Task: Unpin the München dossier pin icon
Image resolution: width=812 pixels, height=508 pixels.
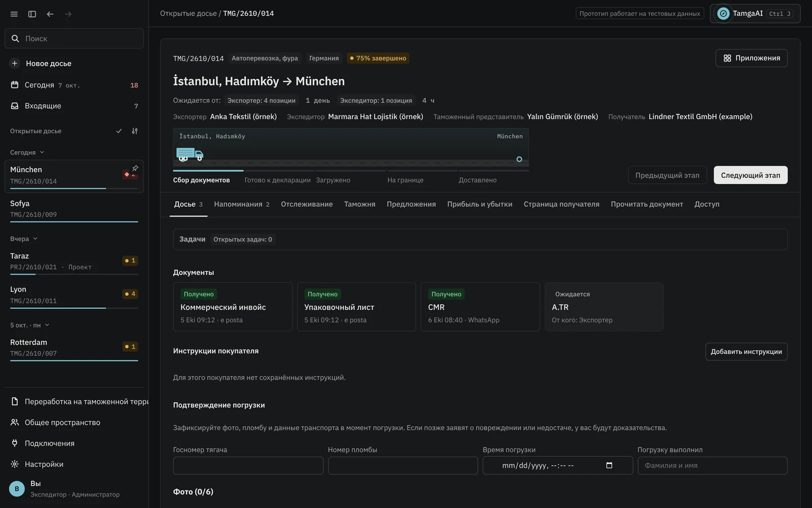Action: click(135, 168)
